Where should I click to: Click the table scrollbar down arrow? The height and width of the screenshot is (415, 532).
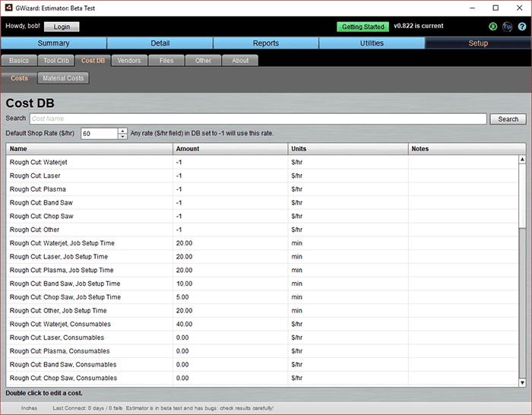522,382
